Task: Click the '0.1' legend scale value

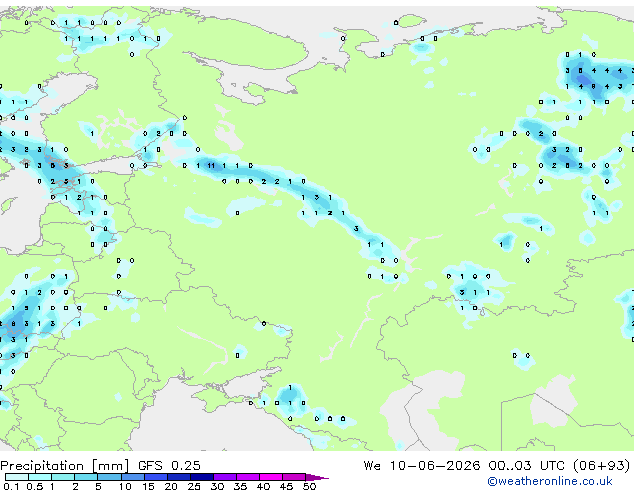Action: [11, 486]
